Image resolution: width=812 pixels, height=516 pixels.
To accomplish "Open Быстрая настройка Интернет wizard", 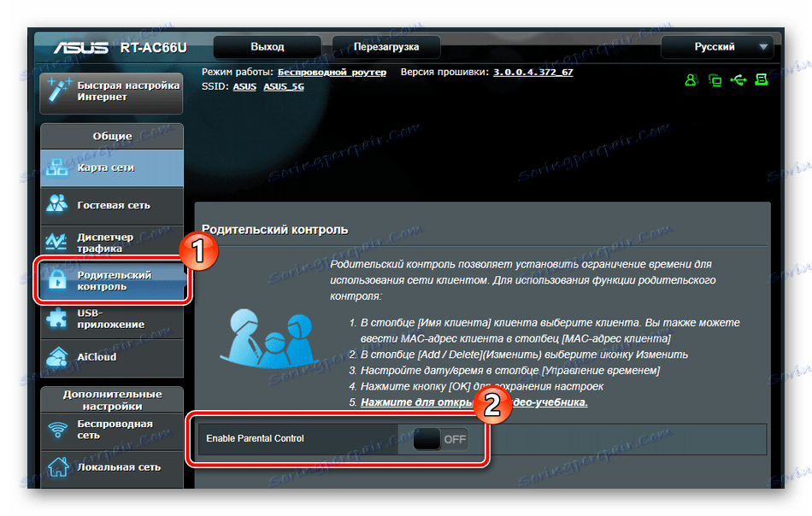I will pos(111,92).
